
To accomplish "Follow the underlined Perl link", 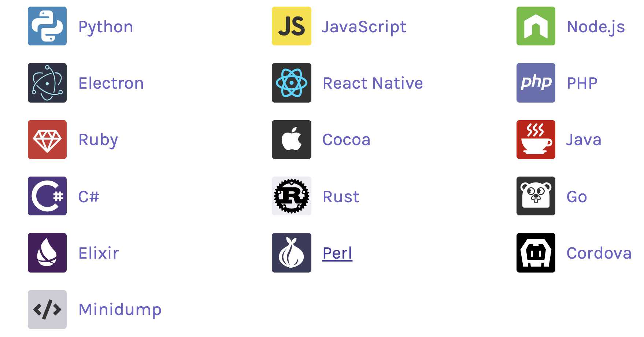I will (x=337, y=253).
